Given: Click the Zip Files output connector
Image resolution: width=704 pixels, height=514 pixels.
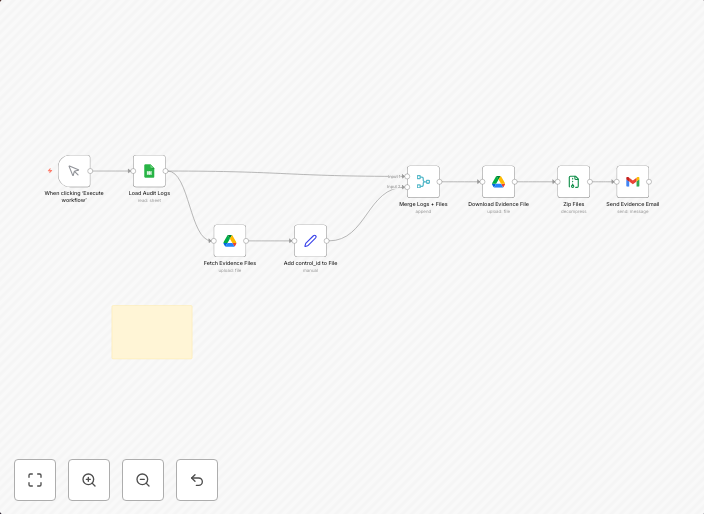Looking at the screenshot, I should point(590,182).
